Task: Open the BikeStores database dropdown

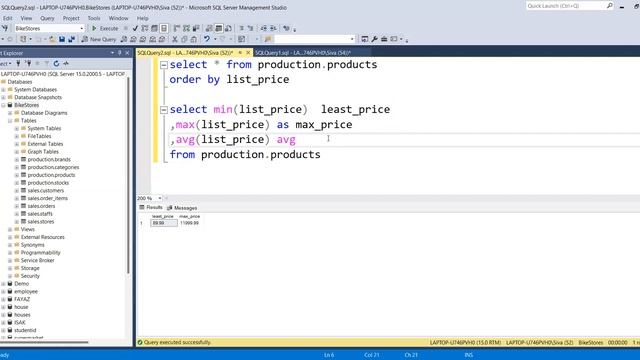Action: (81, 29)
